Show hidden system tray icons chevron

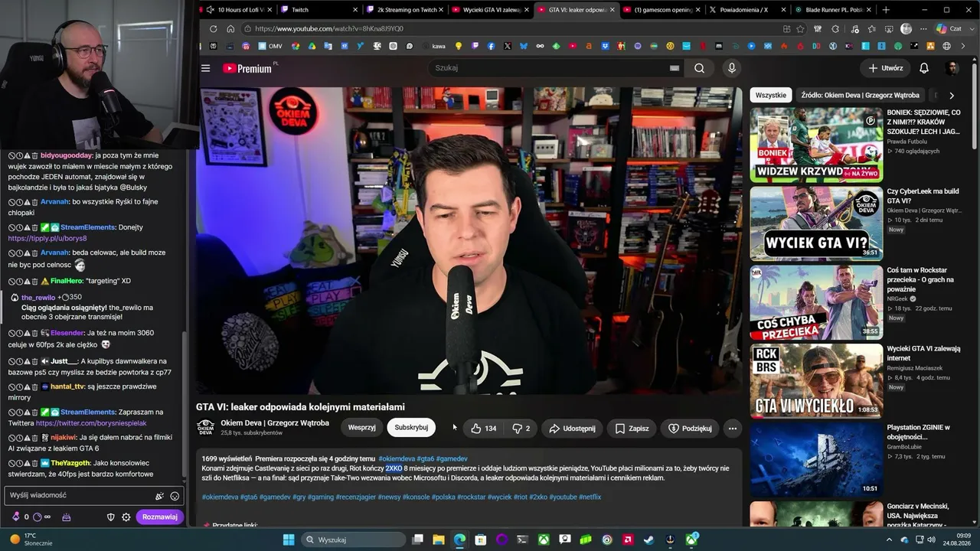click(x=890, y=540)
